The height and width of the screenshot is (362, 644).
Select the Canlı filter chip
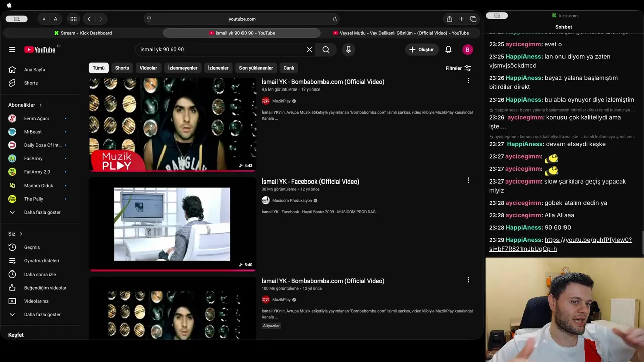pos(289,68)
